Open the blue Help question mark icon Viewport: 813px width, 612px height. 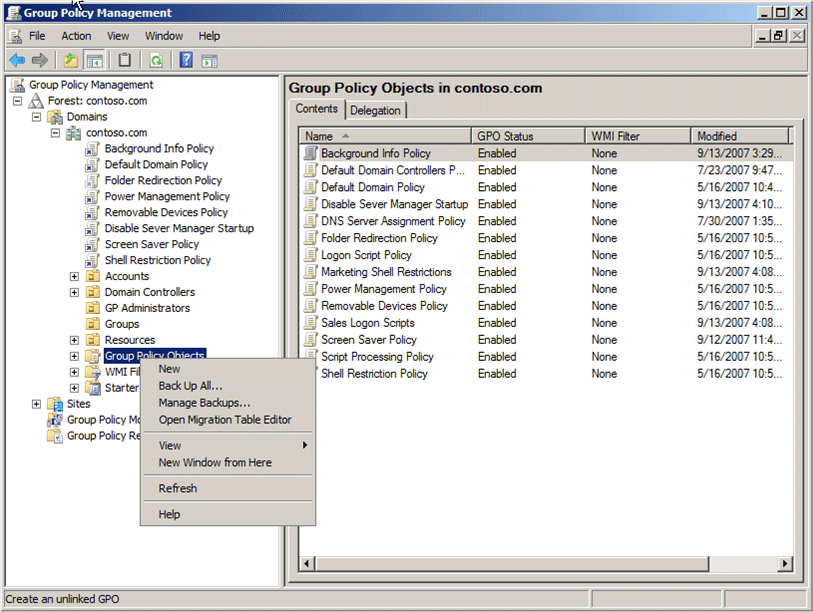point(186,60)
